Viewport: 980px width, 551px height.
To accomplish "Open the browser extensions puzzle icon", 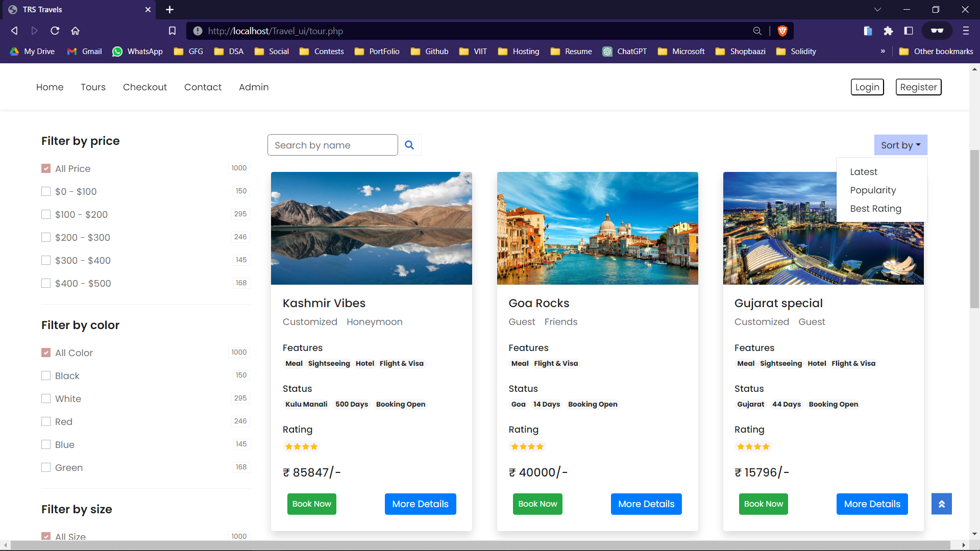I will [x=888, y=31].
